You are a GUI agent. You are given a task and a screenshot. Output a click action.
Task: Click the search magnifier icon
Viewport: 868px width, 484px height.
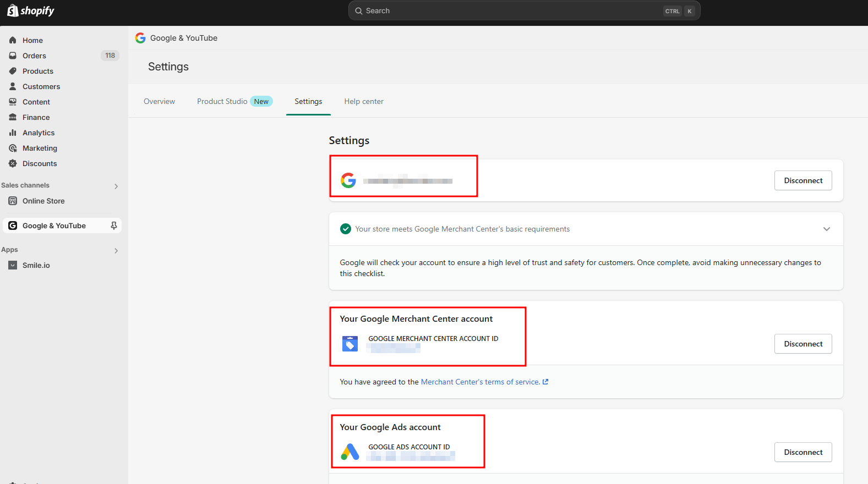tap(359, 11)
